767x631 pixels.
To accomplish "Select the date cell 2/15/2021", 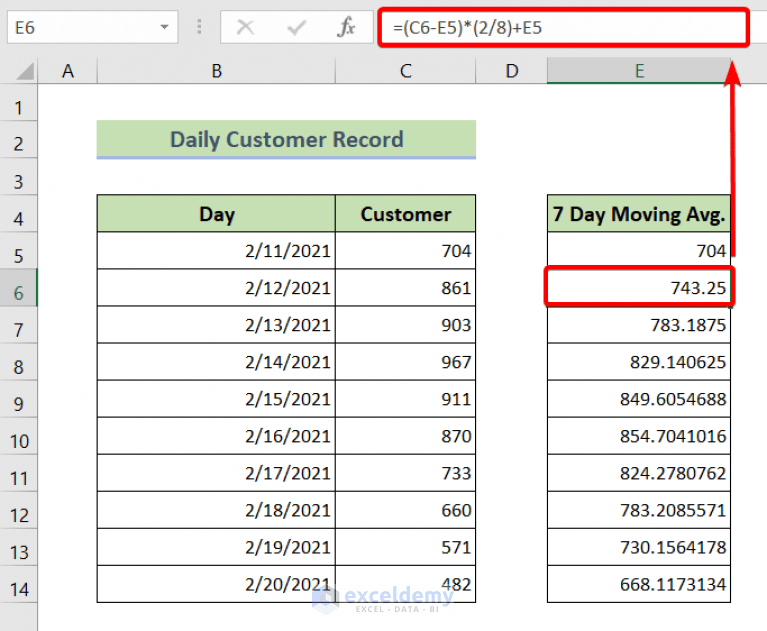I will point(216,400).
